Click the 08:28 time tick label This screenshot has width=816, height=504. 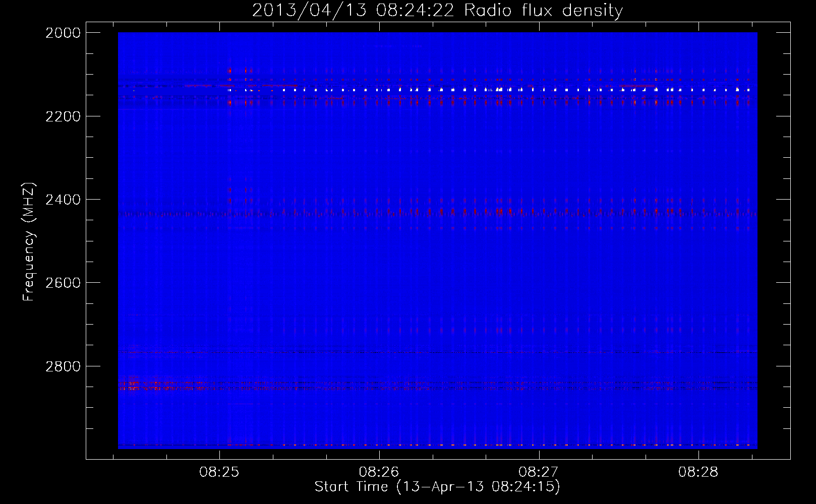(698, 472)
